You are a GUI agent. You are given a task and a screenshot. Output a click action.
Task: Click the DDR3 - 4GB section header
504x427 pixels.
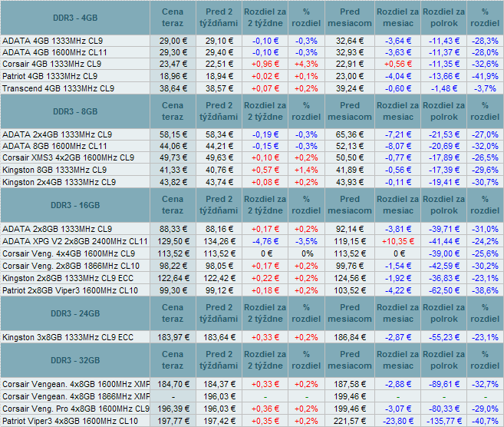[75, 18]
